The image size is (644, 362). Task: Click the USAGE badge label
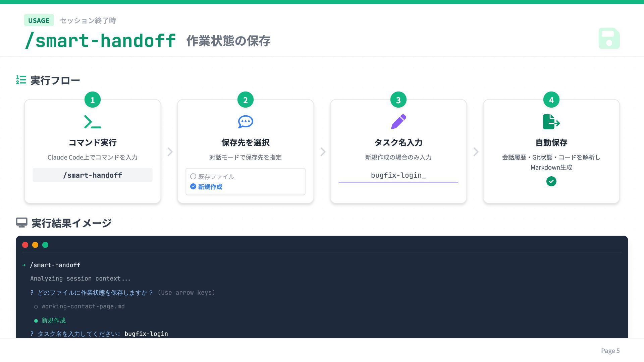pyautogui.click(x=39, y=20)
